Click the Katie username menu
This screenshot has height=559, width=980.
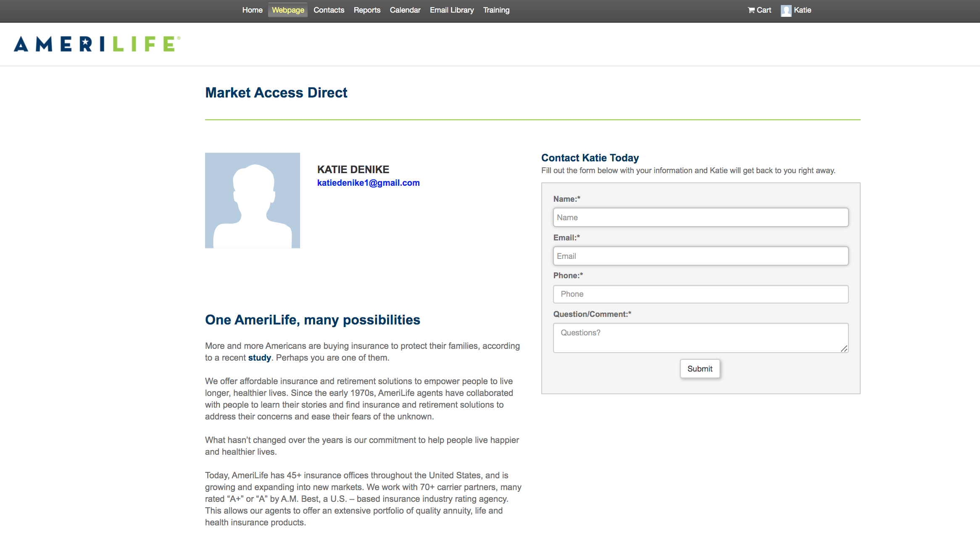coord(802,10)
